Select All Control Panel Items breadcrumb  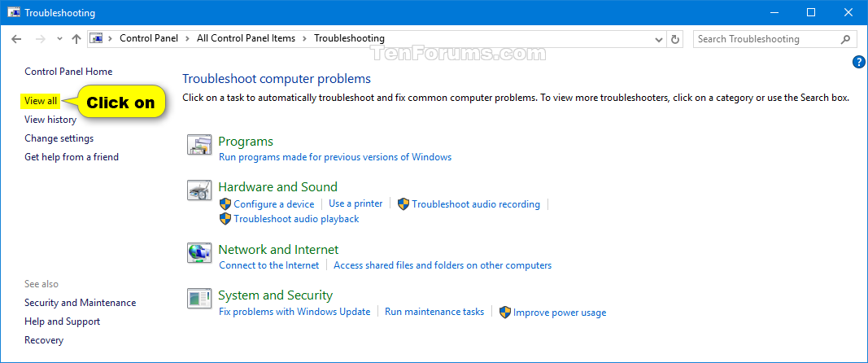(246, 38)
